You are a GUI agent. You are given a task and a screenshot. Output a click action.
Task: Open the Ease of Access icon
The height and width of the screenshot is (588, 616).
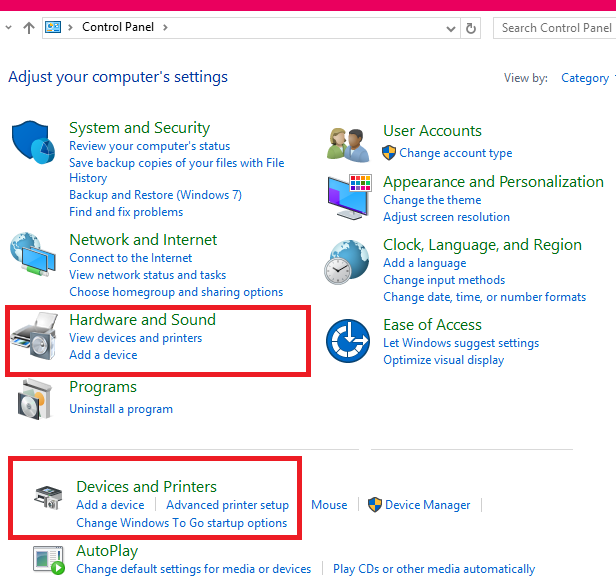point(348,342)
